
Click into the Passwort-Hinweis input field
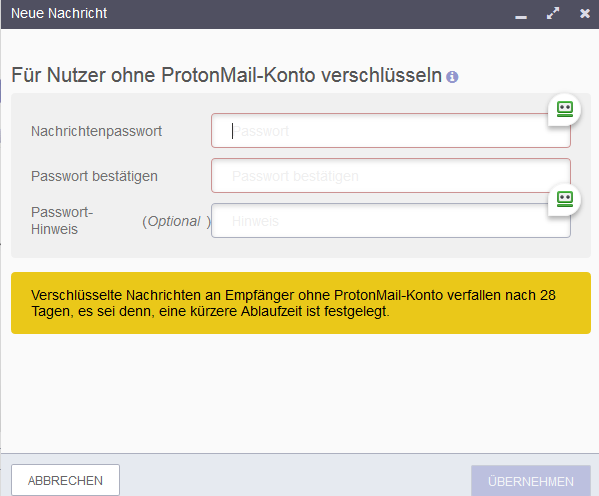pyautogui.click(x=391, y=221)
